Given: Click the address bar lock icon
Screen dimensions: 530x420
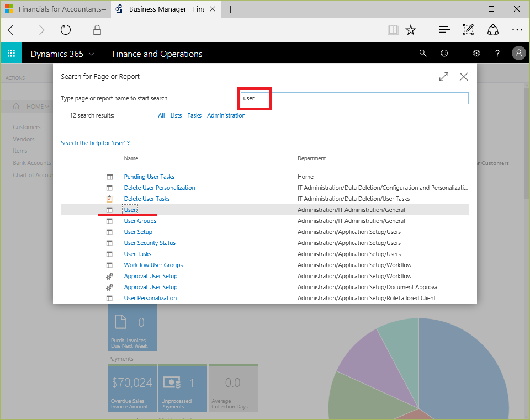Looking at the screenshot, I should pos(97,30).
